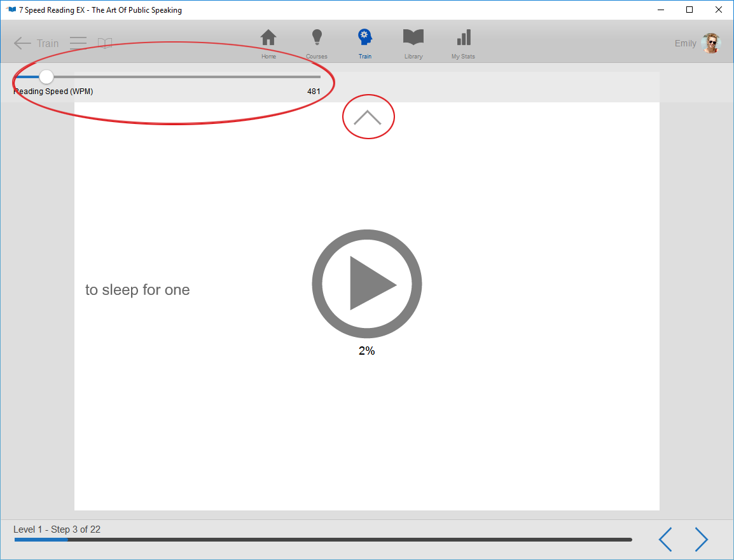Click the Reading Speed slider handle
734x560 pixels.
[x=46, y=77]
